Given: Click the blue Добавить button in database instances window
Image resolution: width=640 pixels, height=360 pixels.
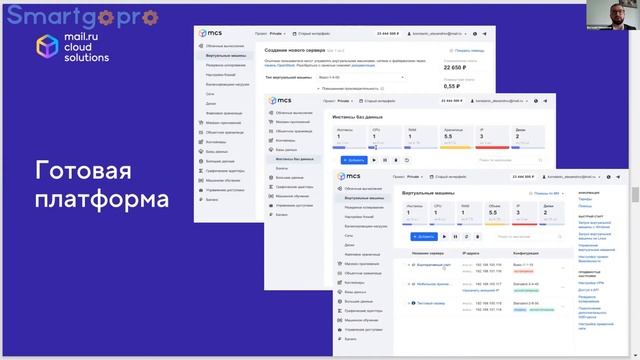Looking at the screenshot, I should [x=354, y=160].
